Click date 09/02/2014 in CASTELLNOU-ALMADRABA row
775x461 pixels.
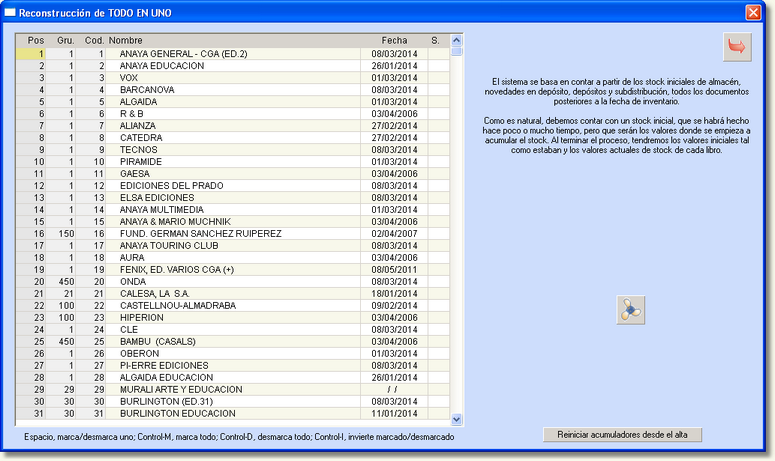pyautogui.click(x=394, y=305)
